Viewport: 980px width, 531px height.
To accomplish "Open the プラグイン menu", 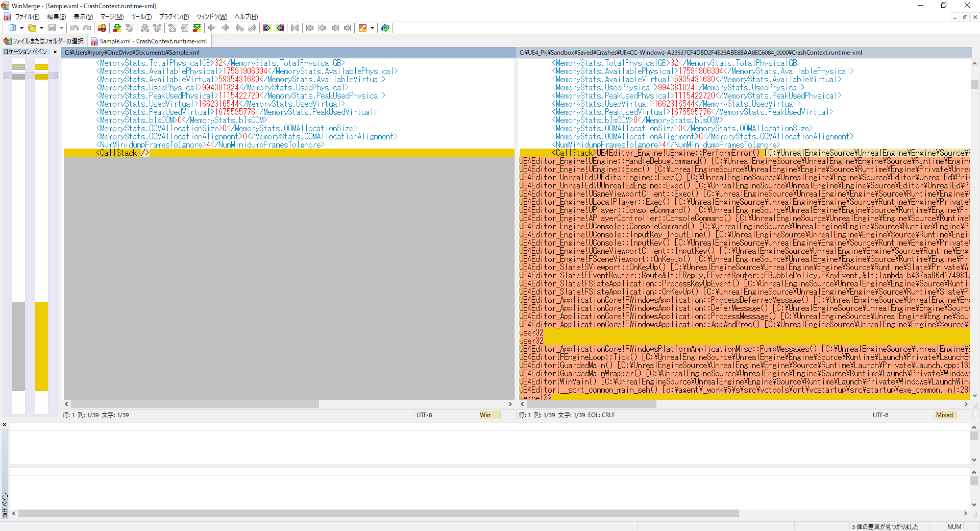I will [x=173, y=17].
